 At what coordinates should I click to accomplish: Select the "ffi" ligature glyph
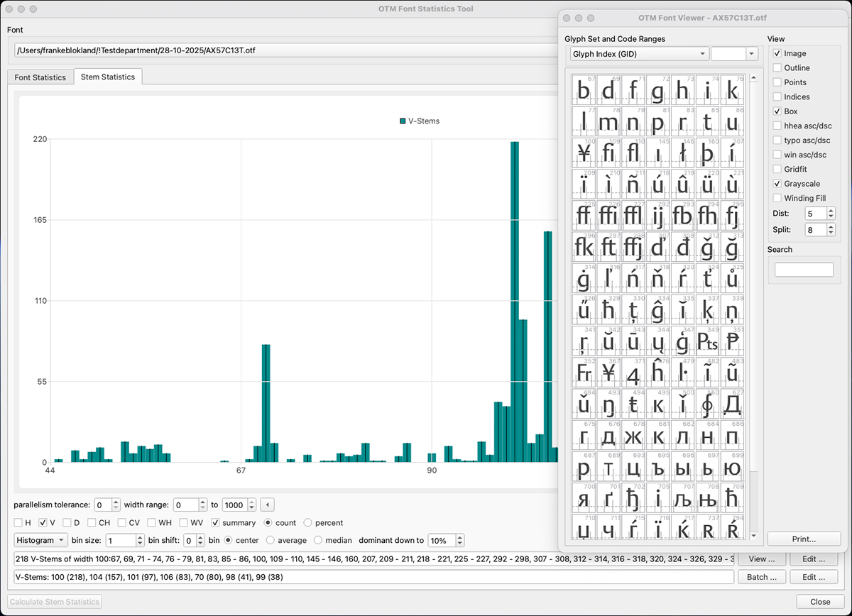[x=608, y=214]
